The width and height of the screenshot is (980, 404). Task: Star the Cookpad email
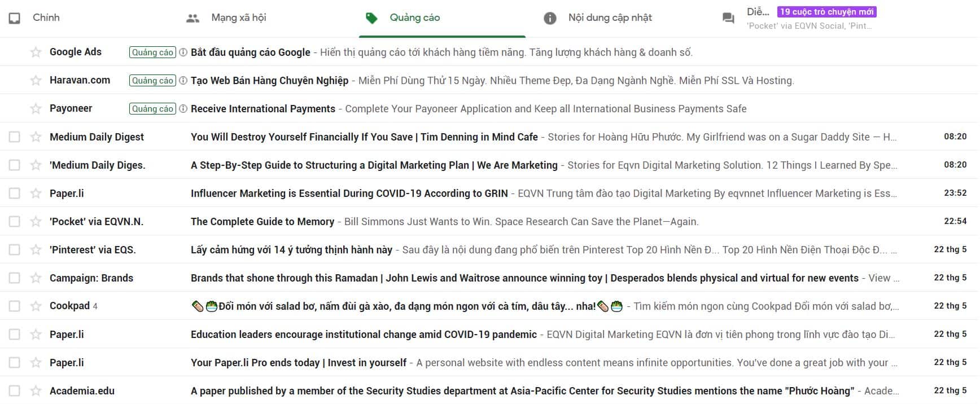click(36, 306)
